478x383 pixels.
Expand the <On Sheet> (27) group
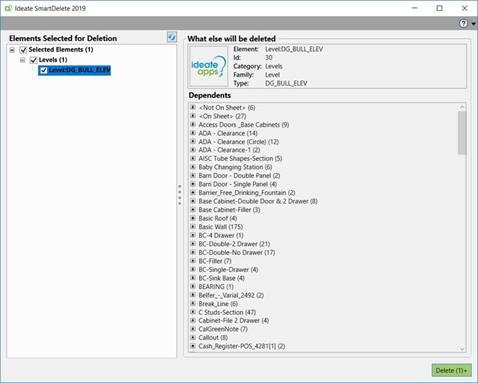[x=193, y=116]
